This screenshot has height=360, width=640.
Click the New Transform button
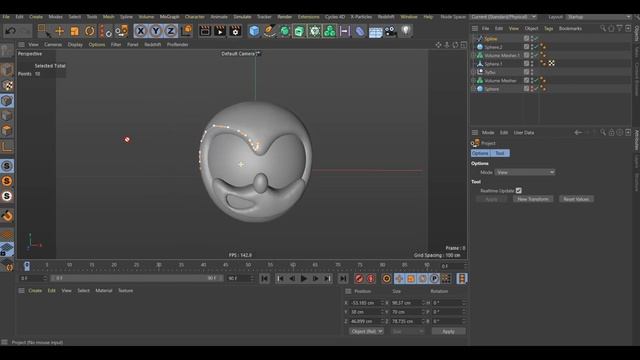533,199
